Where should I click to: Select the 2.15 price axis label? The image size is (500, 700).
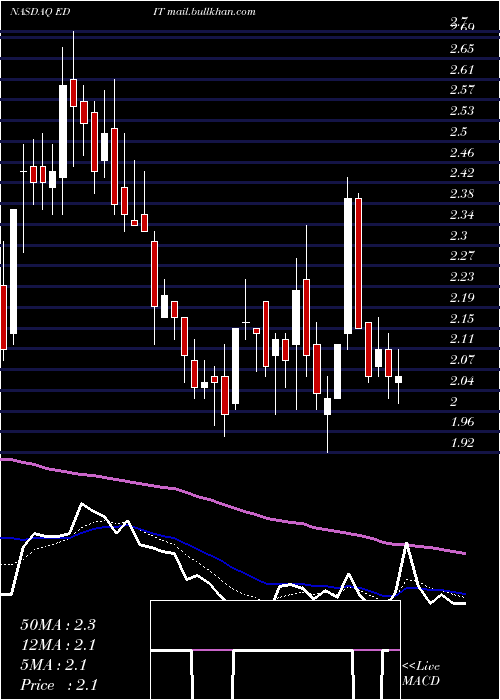point(462,319)
